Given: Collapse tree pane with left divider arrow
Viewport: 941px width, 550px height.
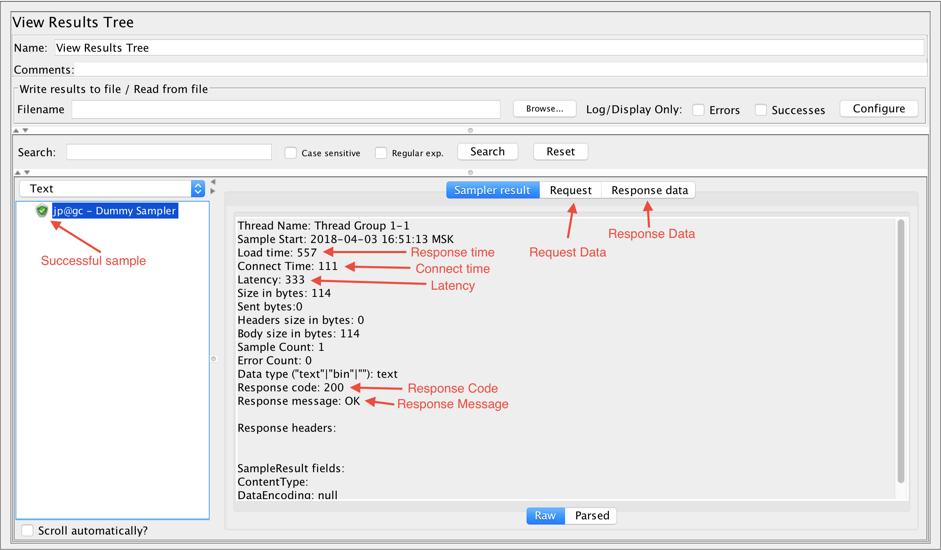Looking at the screenshot, I should (212, 182).
